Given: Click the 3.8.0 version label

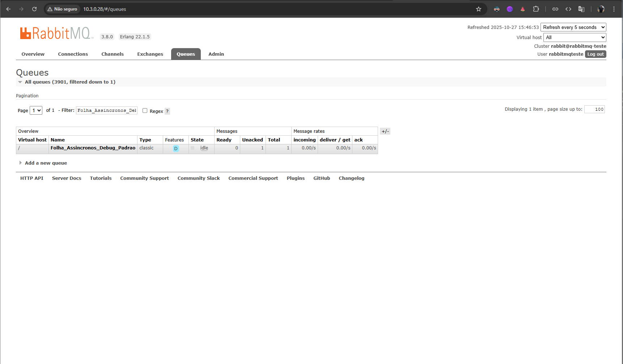Looking at the screenshot, I should tap(107, 37).
